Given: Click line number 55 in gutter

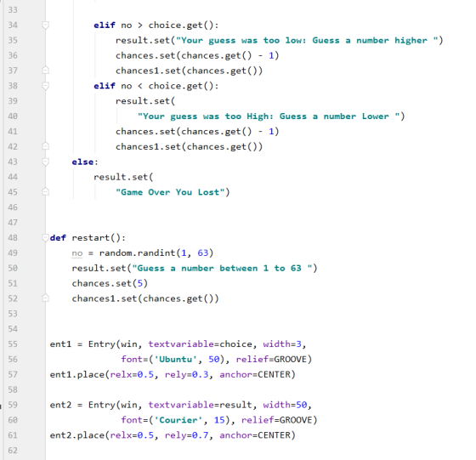Looking at the screenshot, I should coord(13,344).
